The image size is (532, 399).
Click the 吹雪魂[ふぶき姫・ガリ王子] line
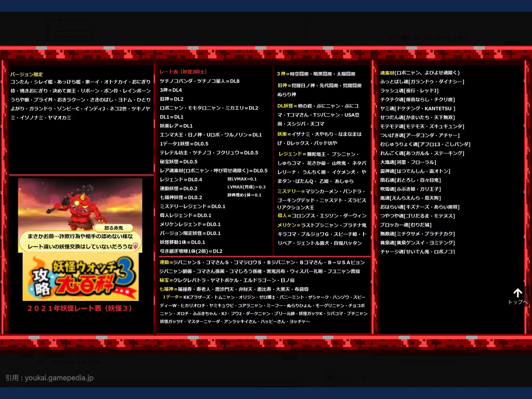[410, 189]
